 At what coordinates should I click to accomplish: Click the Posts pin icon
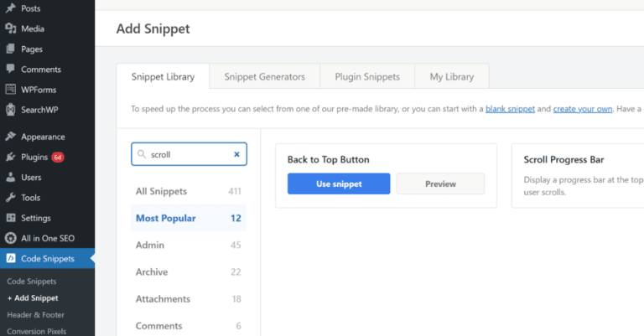pyautogui.click(x=11, y=8)
